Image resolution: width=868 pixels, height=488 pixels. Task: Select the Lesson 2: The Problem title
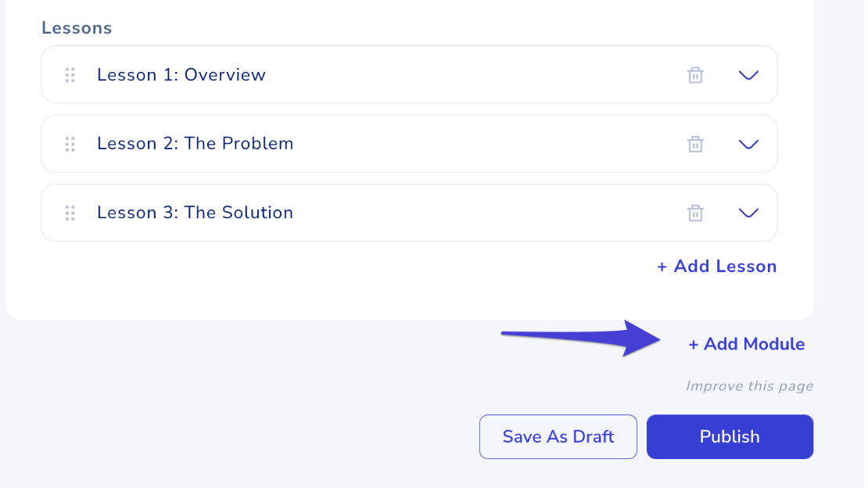coord(195,143)
